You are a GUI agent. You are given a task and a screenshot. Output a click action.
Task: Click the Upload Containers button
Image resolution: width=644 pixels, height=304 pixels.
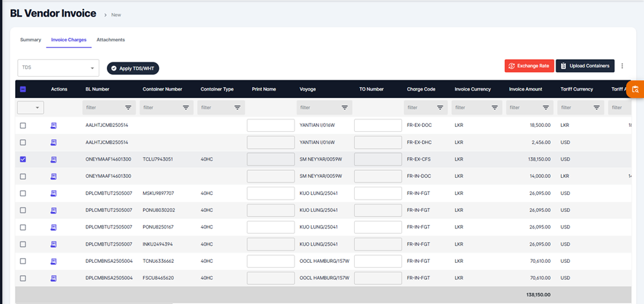pos(584,66)
